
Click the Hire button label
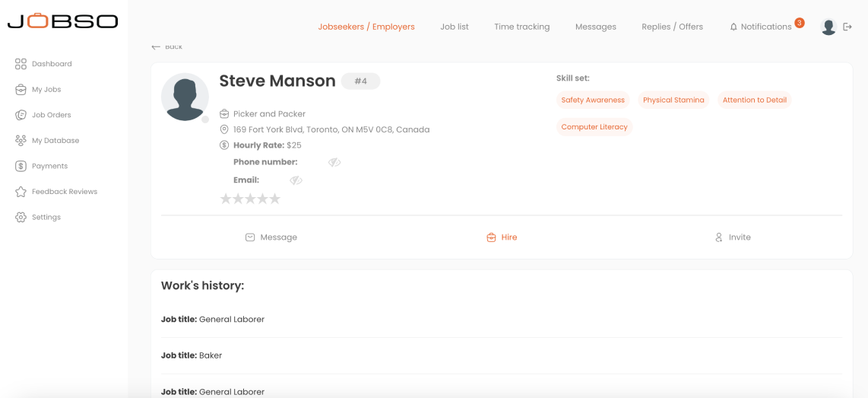click(x=509, y=237)
